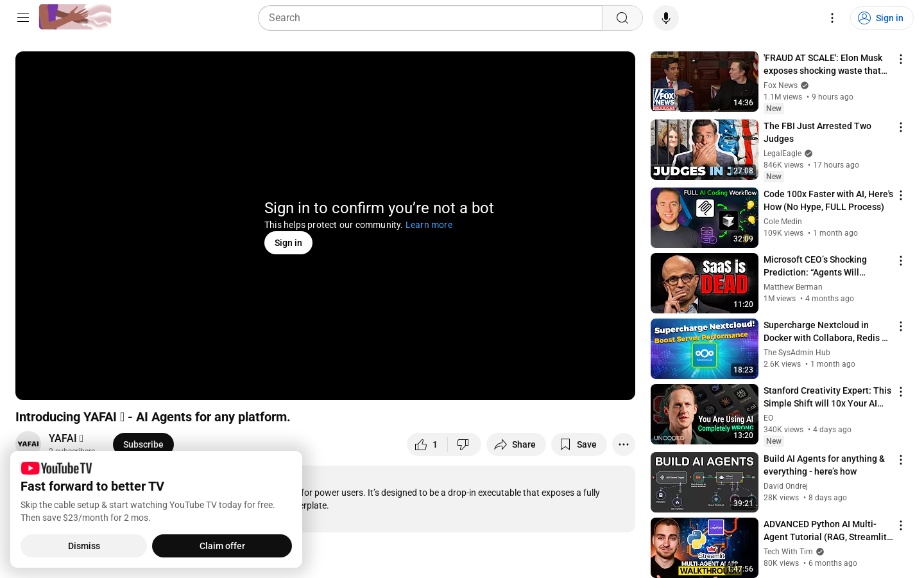Click the Matthew Berman channel name

click(x=792, y=287)
